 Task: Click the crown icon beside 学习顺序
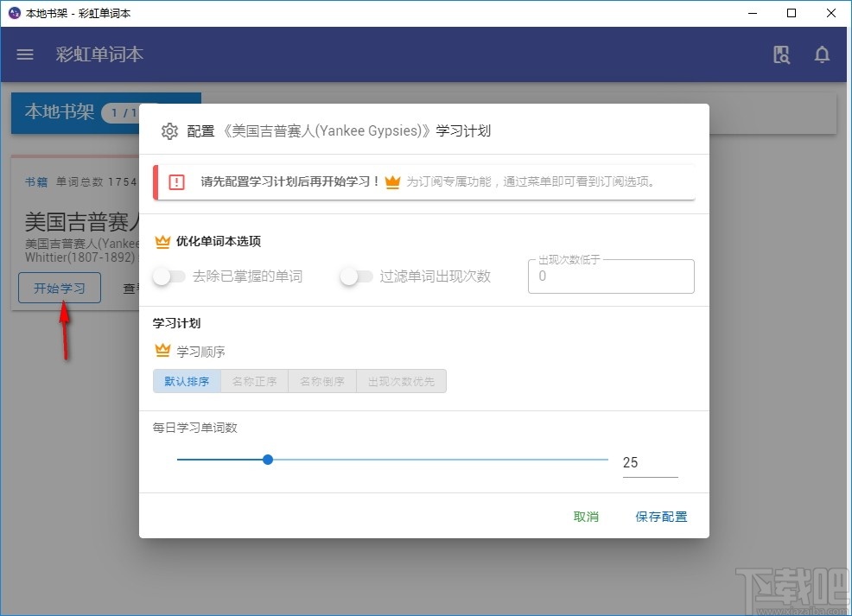(x=162, y=351)
